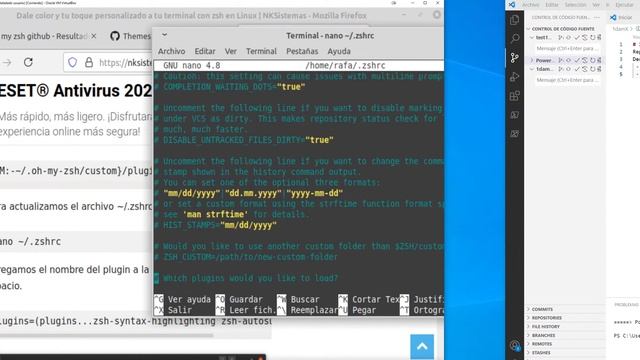Open Extensions view in VS Code
This screenshot has height=360, width=640.
click(515, 96)
